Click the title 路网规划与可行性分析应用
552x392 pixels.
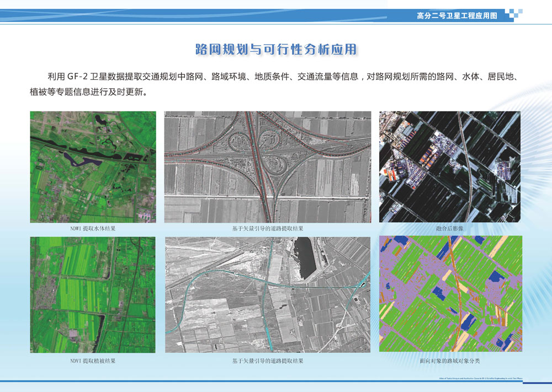pyautogui.click(x=277, y=50)
